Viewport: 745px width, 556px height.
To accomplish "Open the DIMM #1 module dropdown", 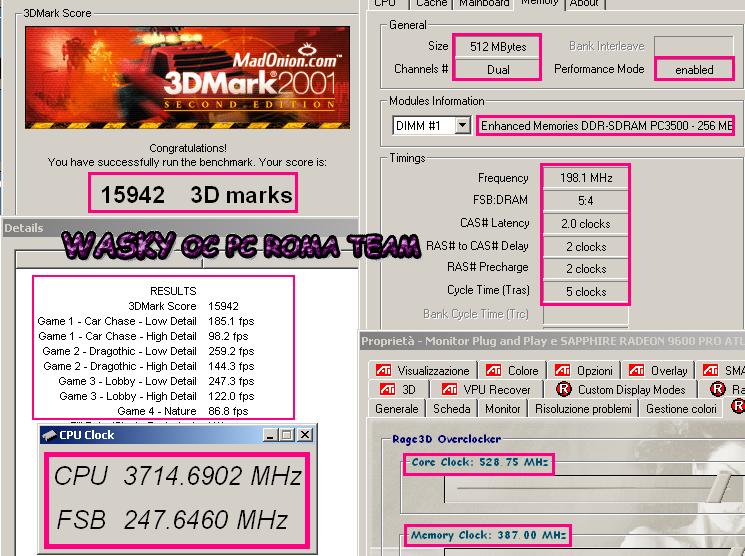I will tap(431, 126).
